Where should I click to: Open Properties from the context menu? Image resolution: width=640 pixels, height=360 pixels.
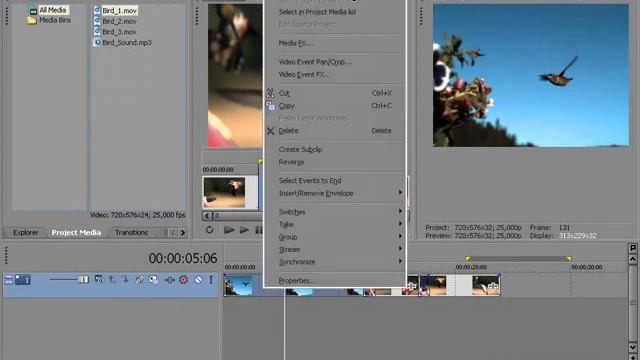click(335, 280)
